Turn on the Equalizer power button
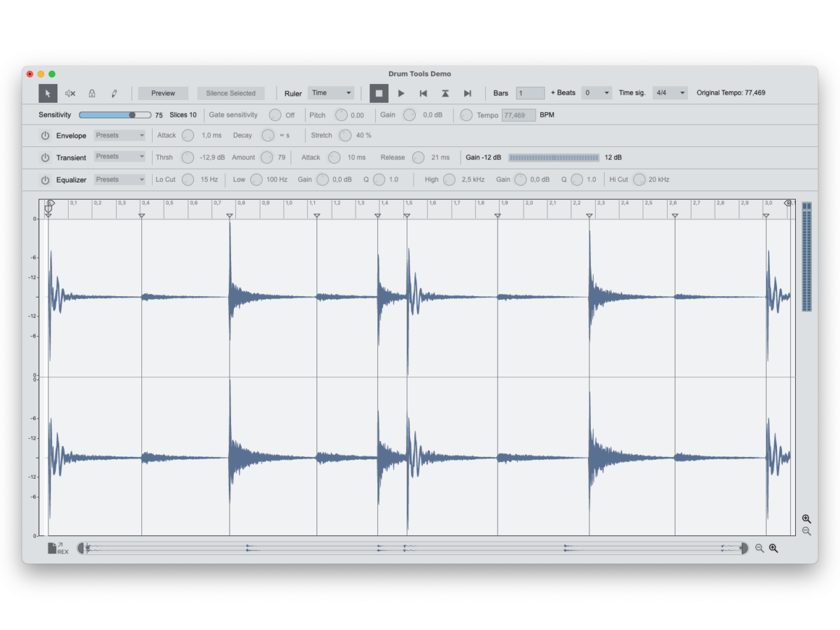This screenshot has height=630, width=840. [45, 180]
